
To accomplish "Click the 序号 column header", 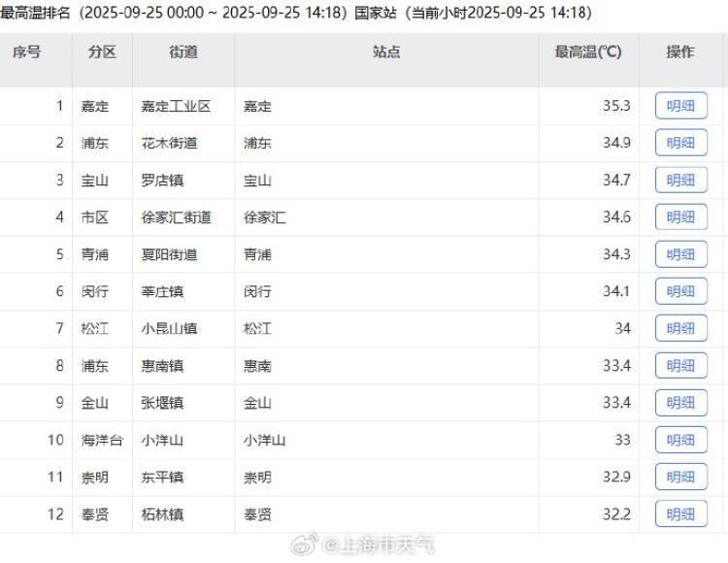I will tap(27, 52).
